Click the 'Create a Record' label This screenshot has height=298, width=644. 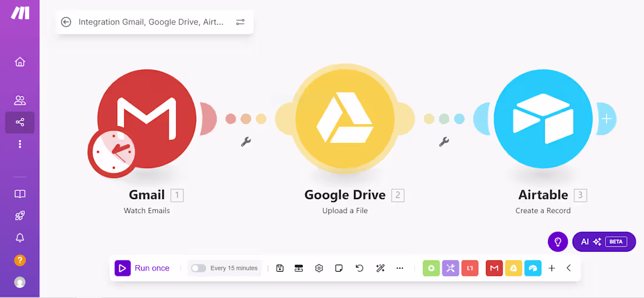(x=543, y=211)
